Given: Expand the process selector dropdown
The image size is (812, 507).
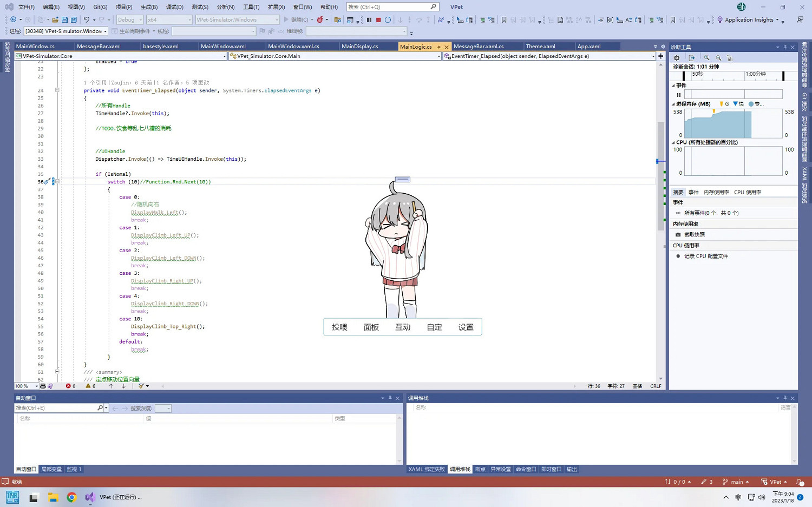Looking at the screenshot, I should tap(105, 31).
